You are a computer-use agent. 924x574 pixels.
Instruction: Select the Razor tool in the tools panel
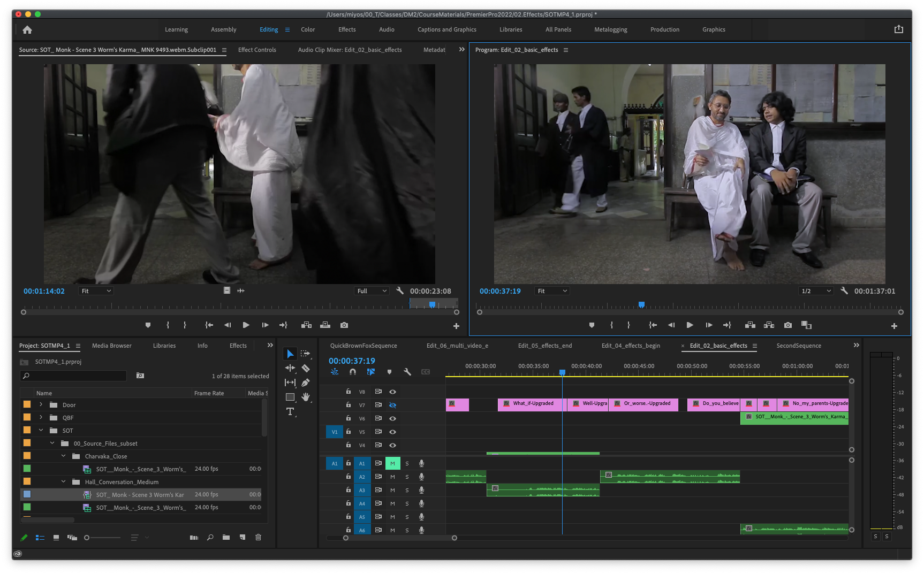point(306,368)
